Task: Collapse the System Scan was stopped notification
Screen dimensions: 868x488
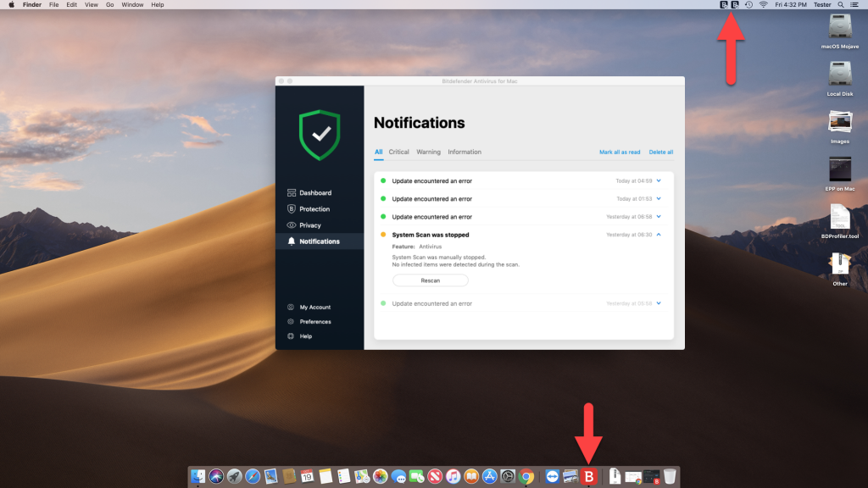Action: 659,235
